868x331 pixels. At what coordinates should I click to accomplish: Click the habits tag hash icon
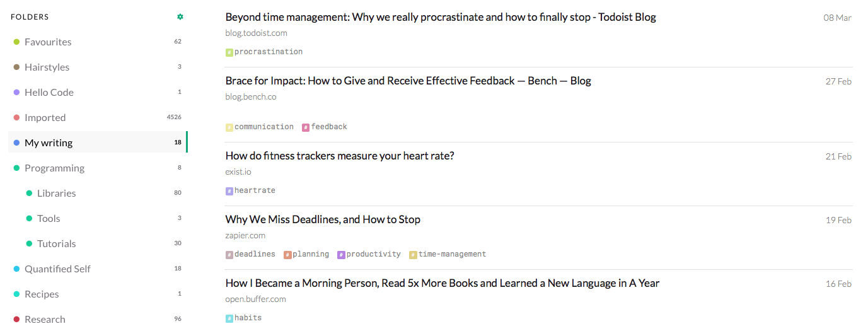229,318
